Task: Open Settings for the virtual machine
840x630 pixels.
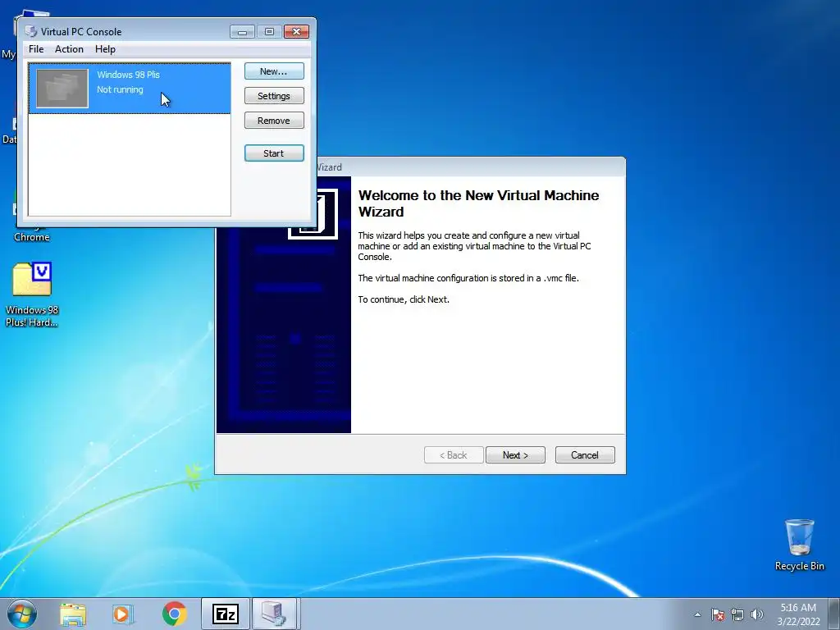Action: click(274, 96)
